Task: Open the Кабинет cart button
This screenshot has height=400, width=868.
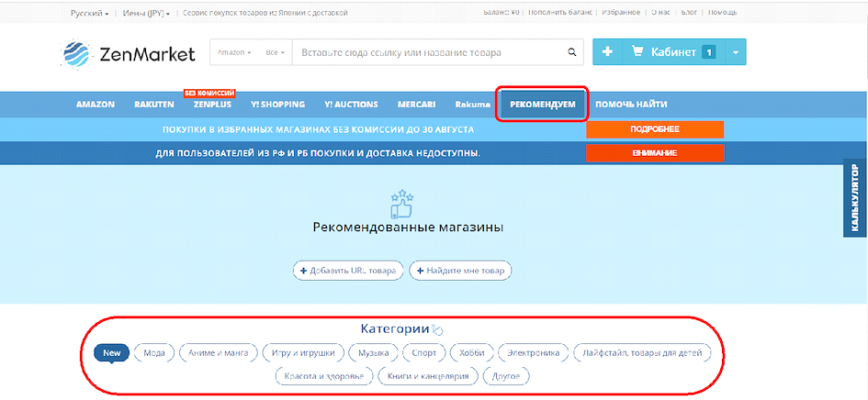Action: pos(673,52)
